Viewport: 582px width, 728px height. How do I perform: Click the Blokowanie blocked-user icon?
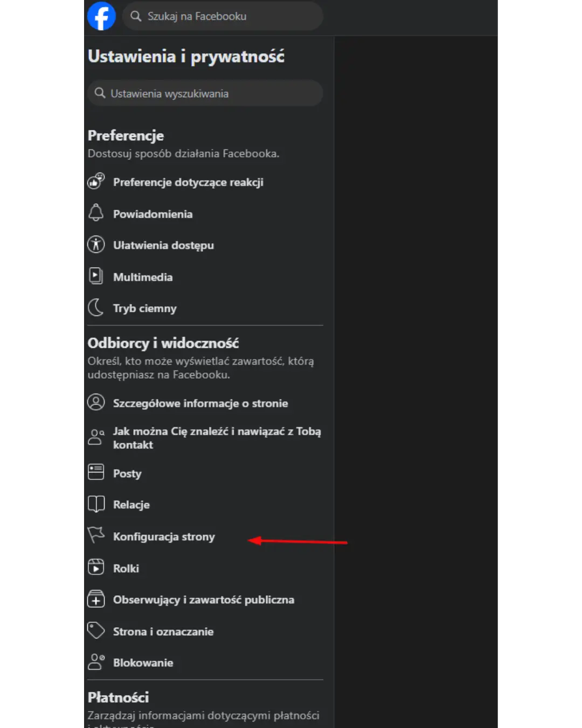96,662
